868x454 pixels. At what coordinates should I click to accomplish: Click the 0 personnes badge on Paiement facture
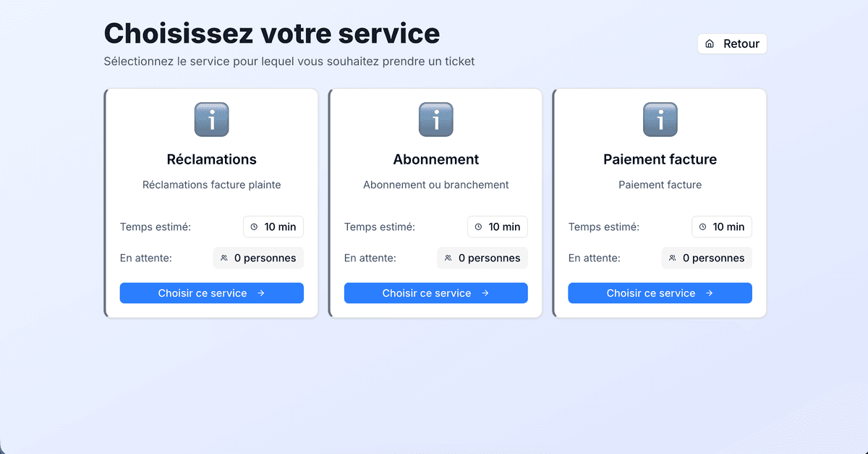point(707,258)
